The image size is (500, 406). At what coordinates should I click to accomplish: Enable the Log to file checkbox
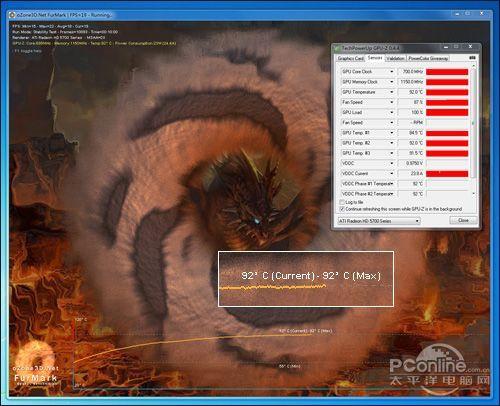(342, 202)
